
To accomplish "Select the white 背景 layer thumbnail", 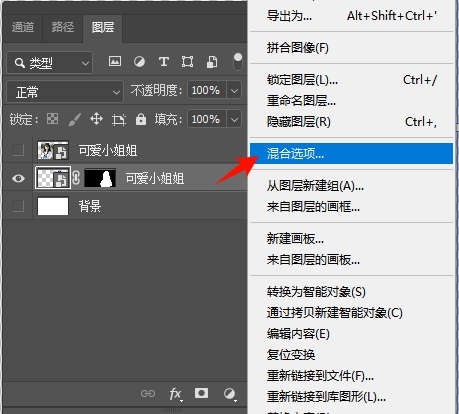I will pyautogui.click(x=53, y=206).
